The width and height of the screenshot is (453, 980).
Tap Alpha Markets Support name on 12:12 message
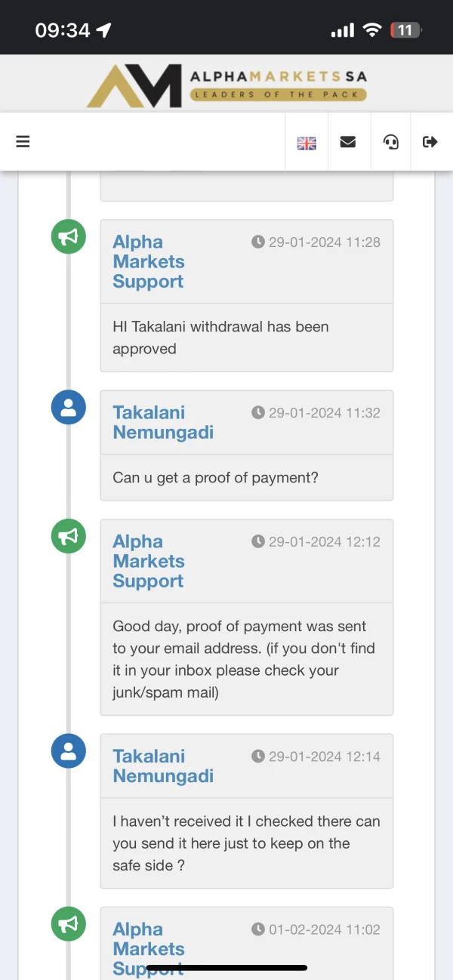point(148,561)
